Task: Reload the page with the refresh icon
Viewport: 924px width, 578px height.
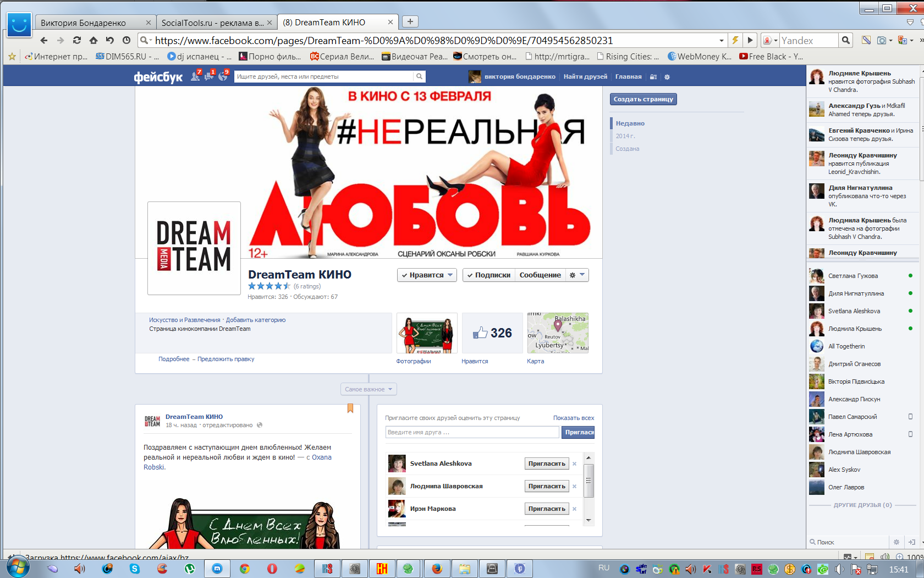Action: click(77, 40)
